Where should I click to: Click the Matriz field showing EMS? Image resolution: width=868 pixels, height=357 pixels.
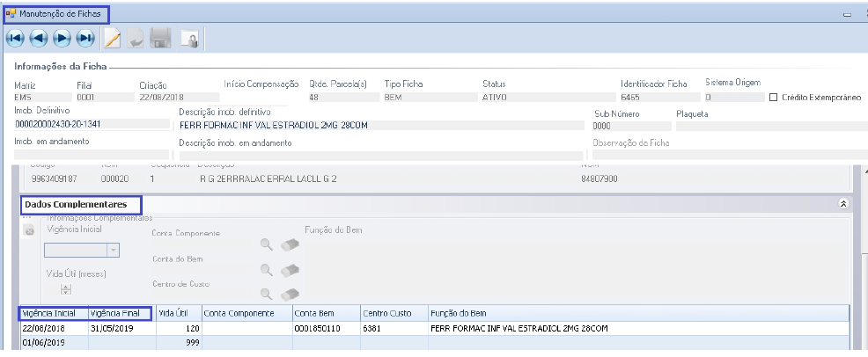click(41, 98)
